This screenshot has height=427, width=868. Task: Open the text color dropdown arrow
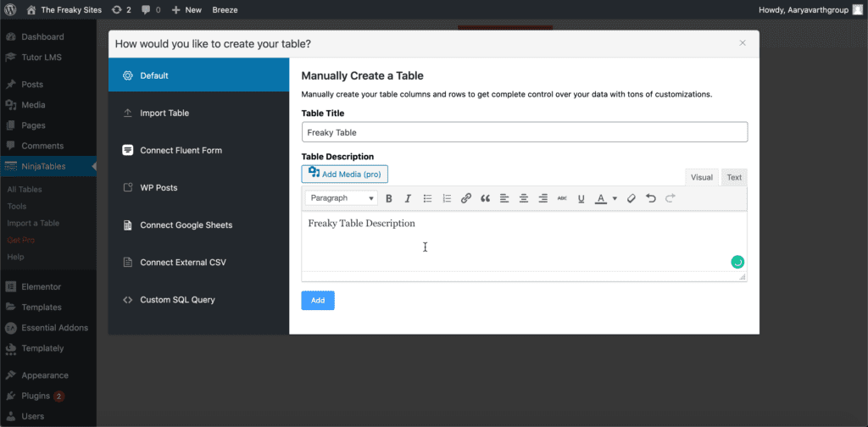pos(615,198)
